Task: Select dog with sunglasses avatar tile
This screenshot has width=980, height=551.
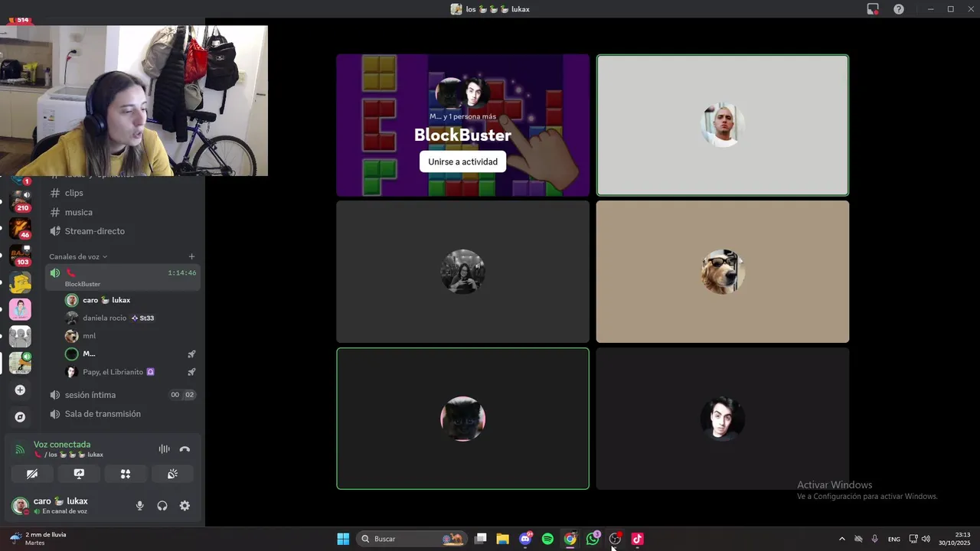Action: point(723,272)
